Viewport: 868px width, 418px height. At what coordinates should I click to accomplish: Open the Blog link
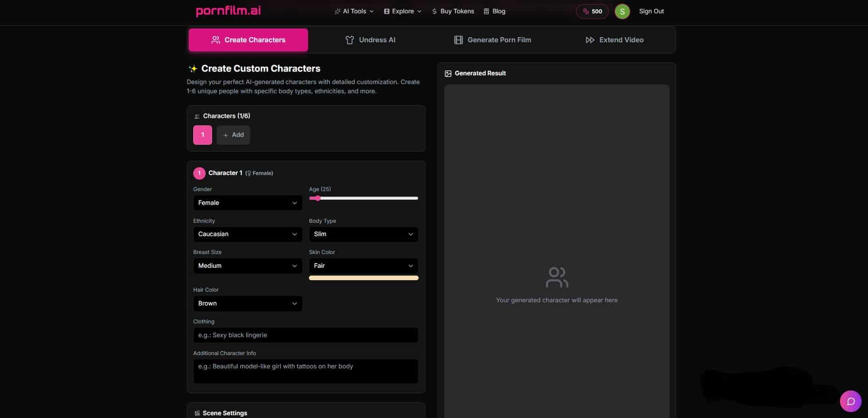pyautogui.click(x=494, y=11)
